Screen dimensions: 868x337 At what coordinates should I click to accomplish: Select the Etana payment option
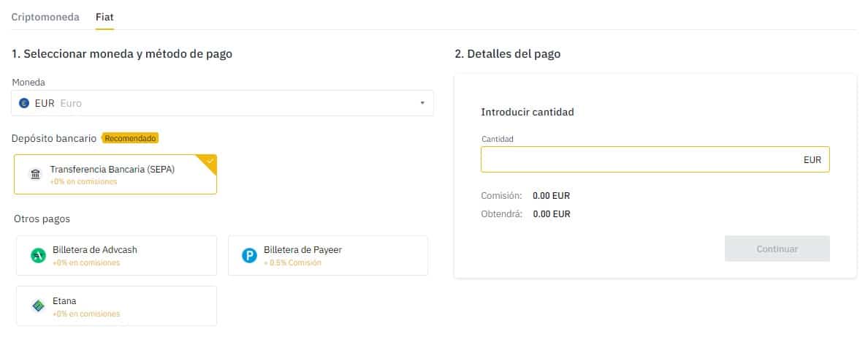click(x=117, y=306)
